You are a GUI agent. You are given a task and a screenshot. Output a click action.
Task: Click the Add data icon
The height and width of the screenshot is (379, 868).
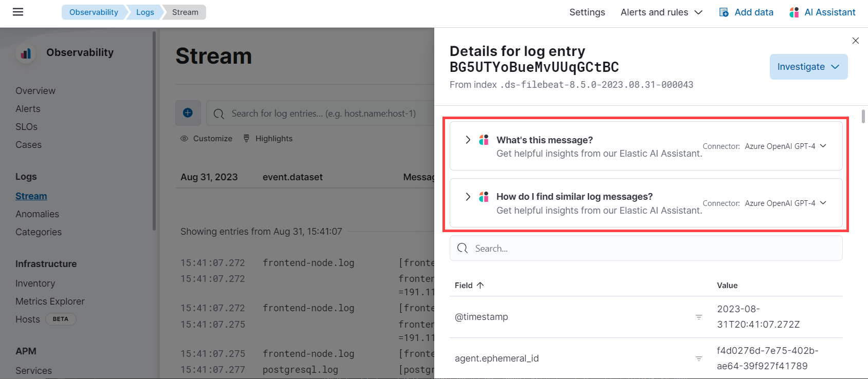724,12
